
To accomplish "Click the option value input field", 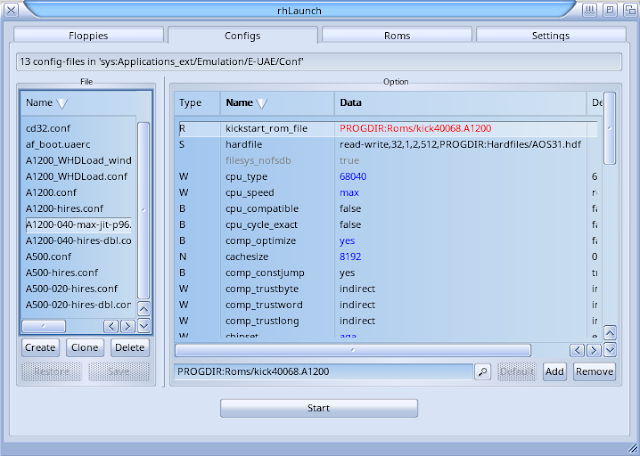I will [324, 371].
